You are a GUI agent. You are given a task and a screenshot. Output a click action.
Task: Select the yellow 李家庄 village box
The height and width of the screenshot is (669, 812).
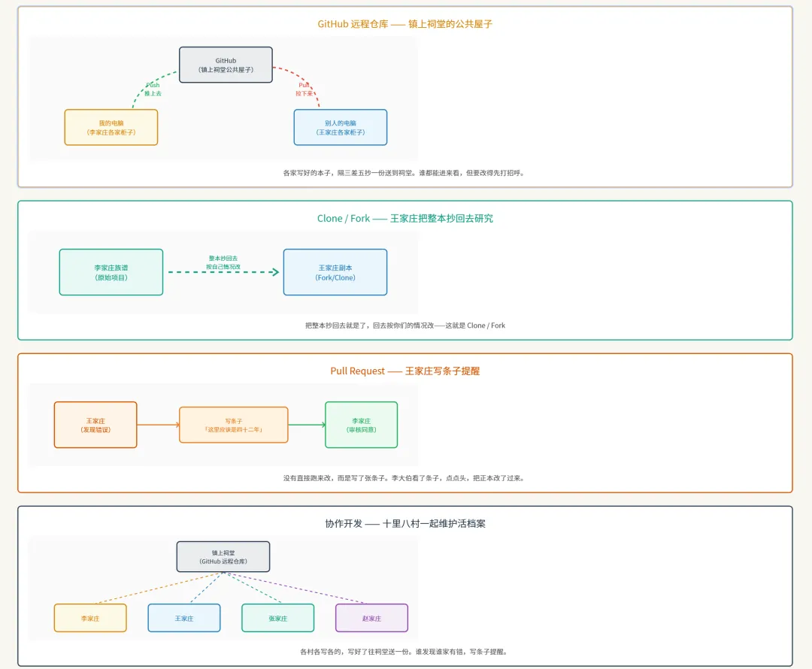pyautogui.click(x=90, y=618)
